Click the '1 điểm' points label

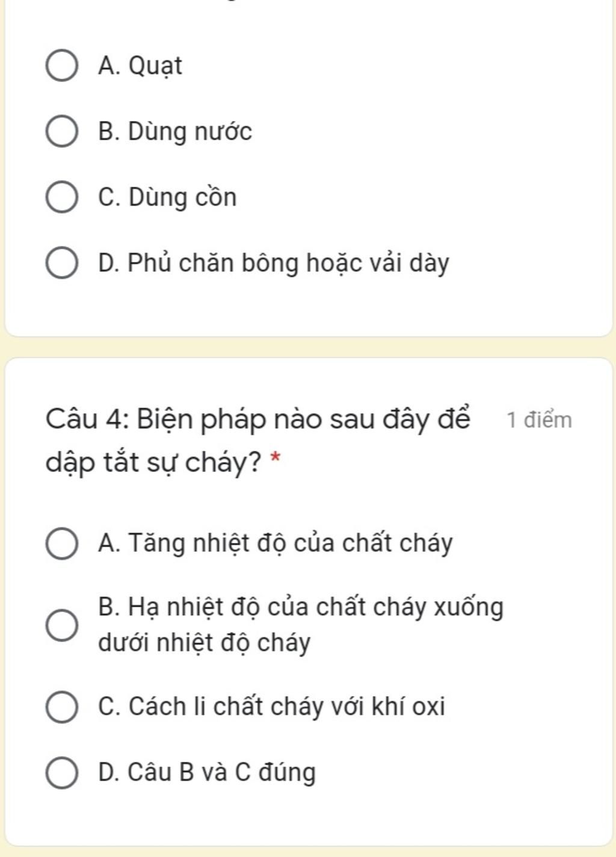(539, 420)
